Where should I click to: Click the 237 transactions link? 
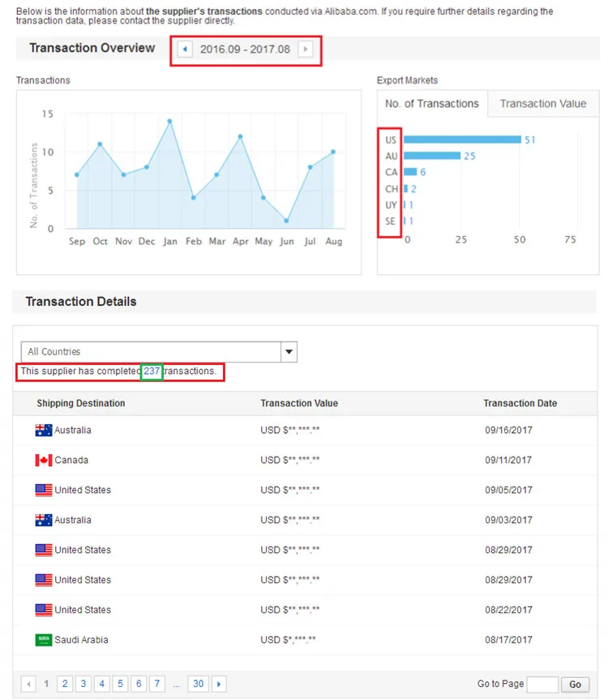point(152,371)
